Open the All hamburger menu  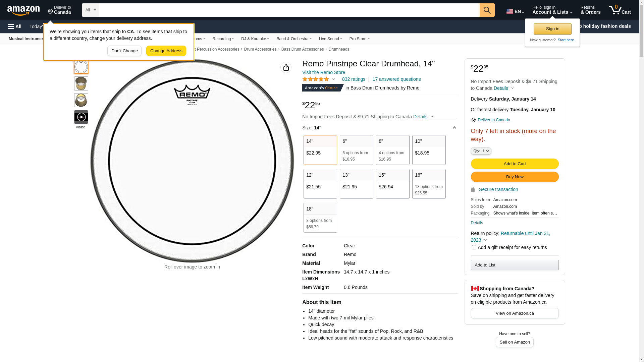click(15, 26)
